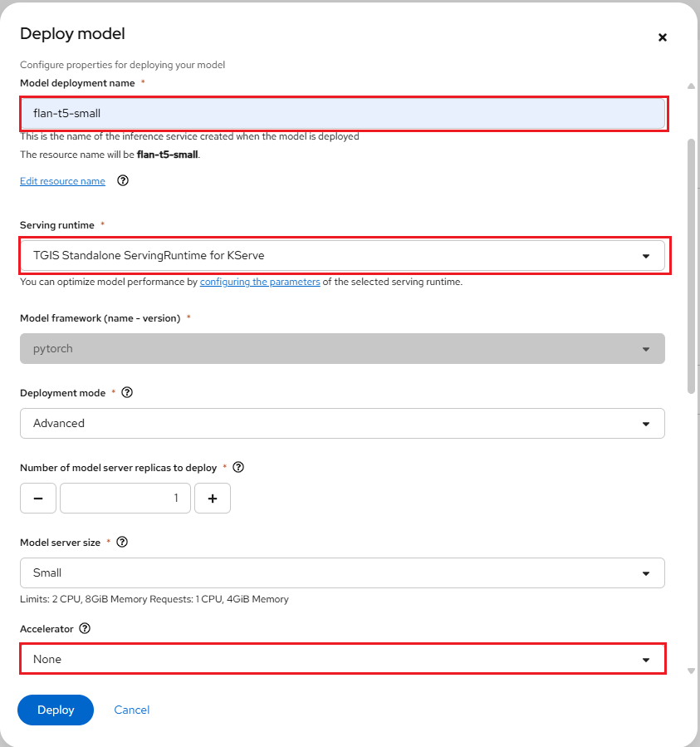Click the Cancel link
The image size is (700, 747).
132,710
